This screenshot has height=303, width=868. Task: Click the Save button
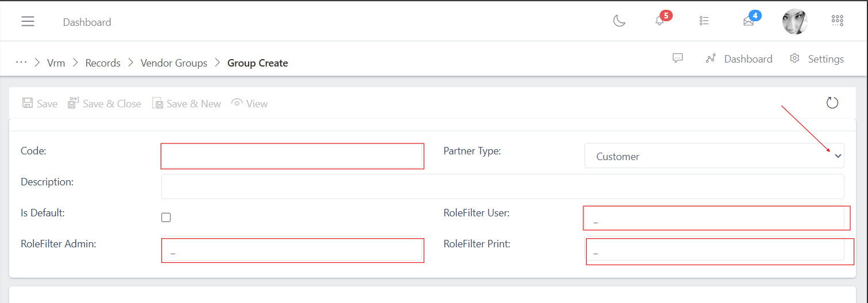coord(40,103)
